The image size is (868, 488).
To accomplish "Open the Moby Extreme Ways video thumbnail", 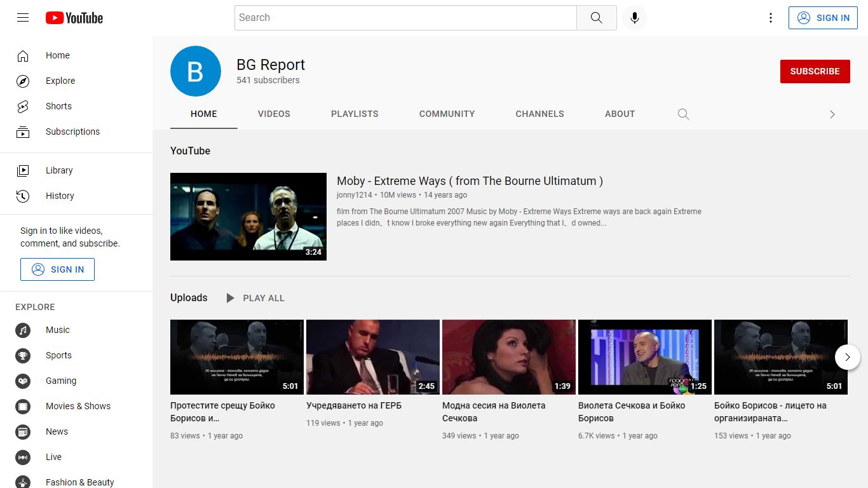I will pos(248,217).
